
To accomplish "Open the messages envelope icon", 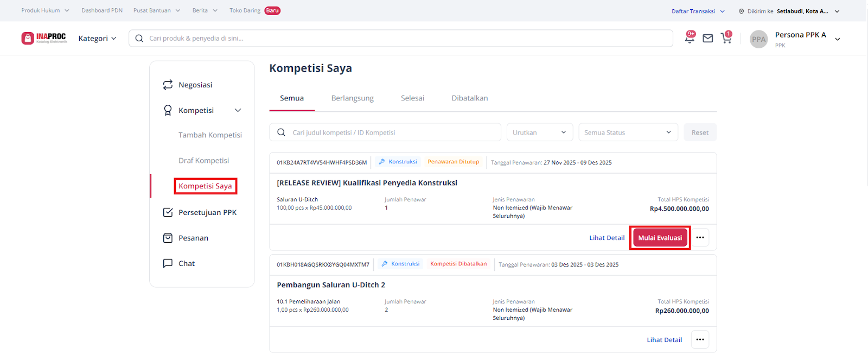I will click(707, 39).
